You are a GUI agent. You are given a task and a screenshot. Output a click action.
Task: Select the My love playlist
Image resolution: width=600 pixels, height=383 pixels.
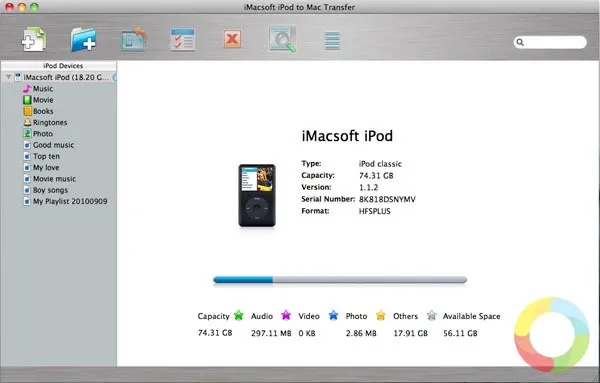pos(46,168)
